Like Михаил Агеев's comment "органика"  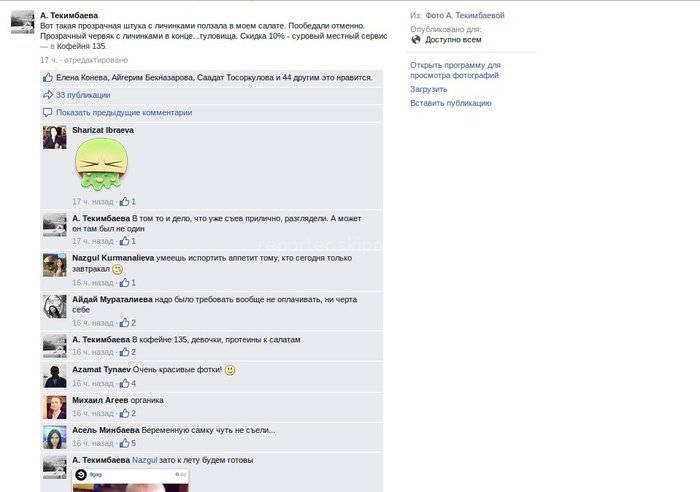pyautogui.click(x=125, y=413)
